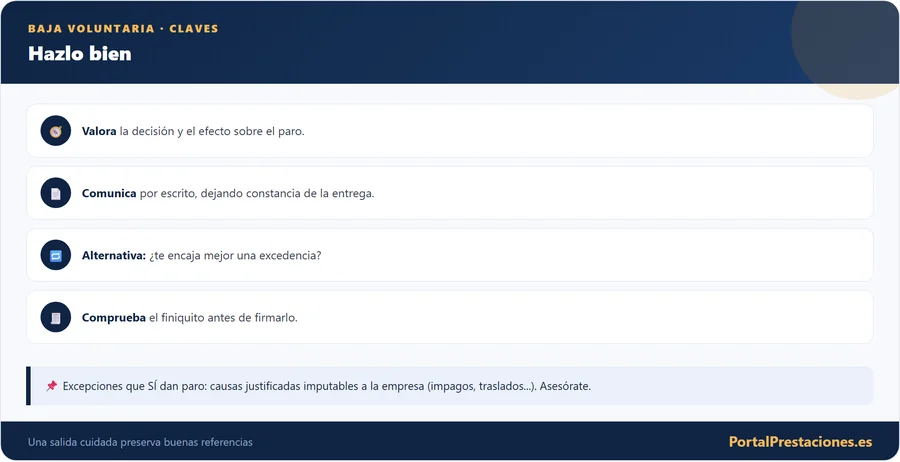Click the swap arrows icon beside Alternativa

tap(56, 255)
